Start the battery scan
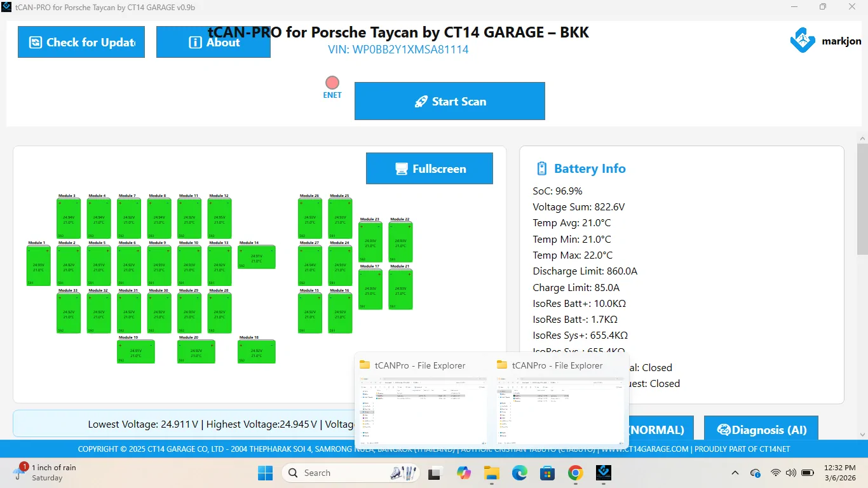Image resolution: width=868 pixels, height=488 pixels. point(450,101)
